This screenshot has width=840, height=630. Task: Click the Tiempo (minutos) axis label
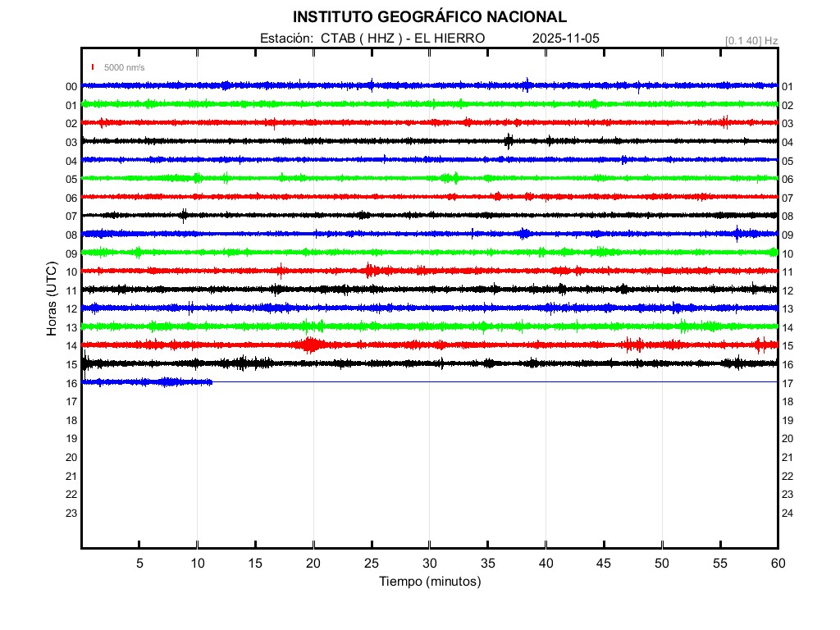429,582
